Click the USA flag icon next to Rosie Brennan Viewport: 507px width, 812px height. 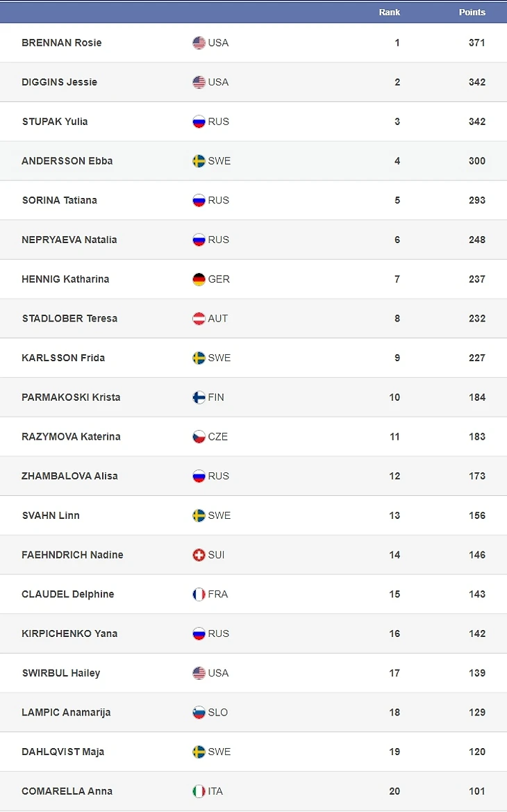pos(199,43)
